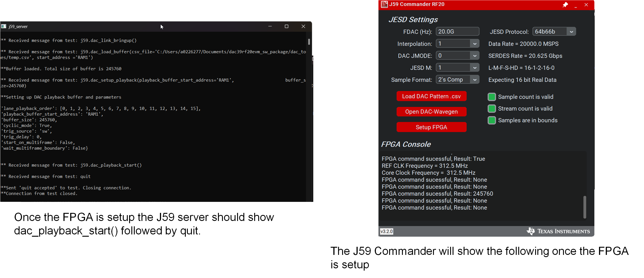
Task: Toggle the Stream count is valid indicator
Action: pyautogui.click(x=492, y=108)
